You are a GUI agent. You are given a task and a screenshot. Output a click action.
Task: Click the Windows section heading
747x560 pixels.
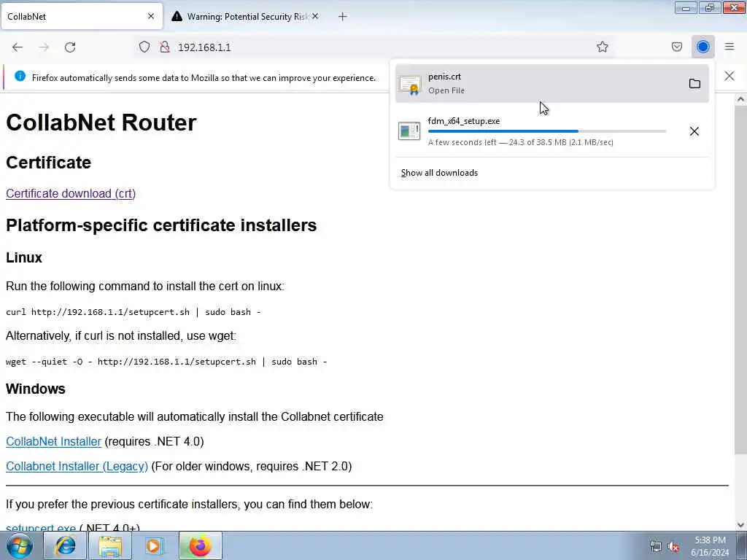tap(36, 389)
